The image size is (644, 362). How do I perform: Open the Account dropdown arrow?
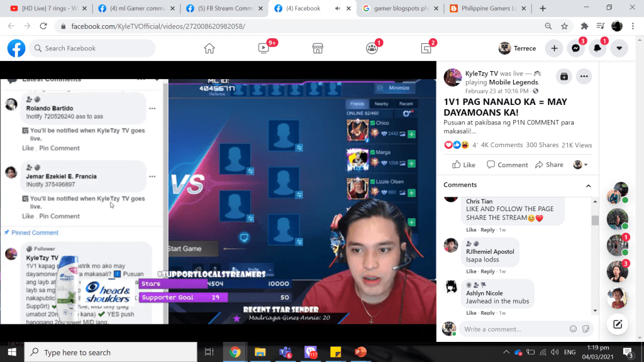coord(619,48)
